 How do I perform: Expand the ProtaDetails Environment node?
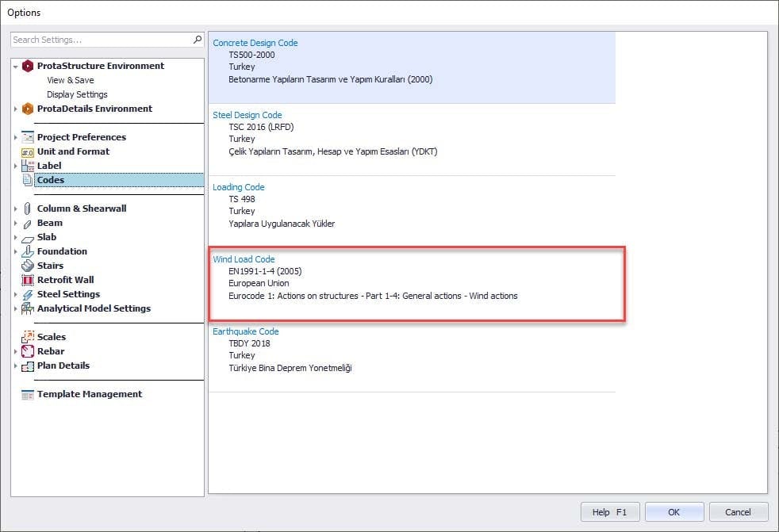15,109
